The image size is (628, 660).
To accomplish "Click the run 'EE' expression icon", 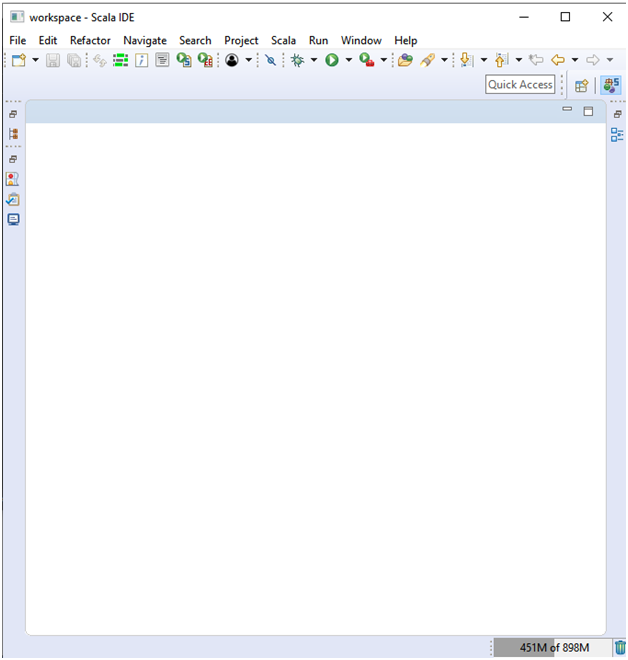I will click(x=205, y=60).
